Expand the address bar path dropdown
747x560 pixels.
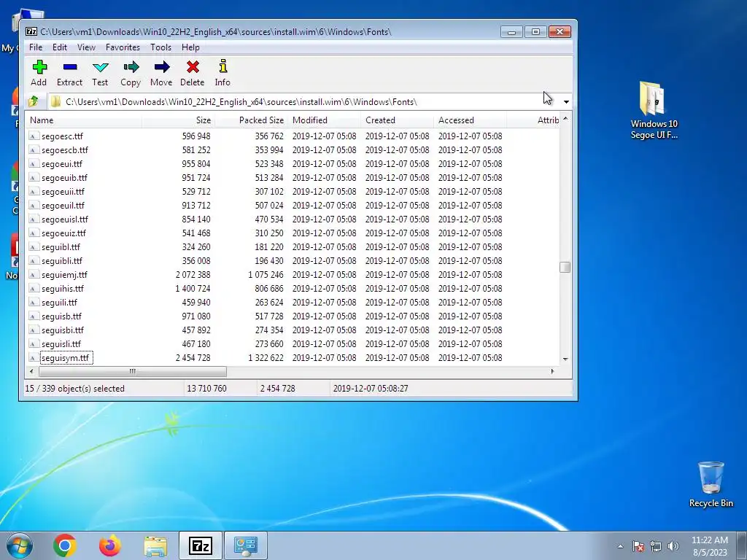tap(566, 101)
